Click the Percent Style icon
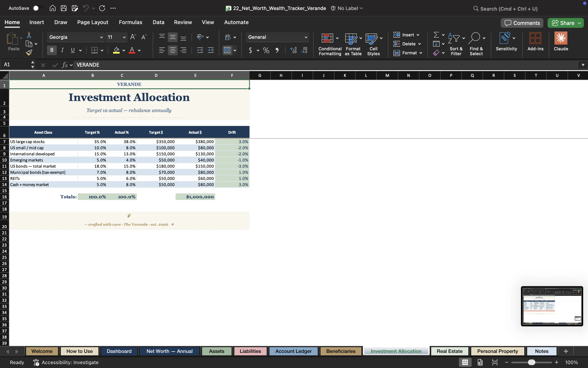The image size is (588, 368). click(x=266, y=50)
